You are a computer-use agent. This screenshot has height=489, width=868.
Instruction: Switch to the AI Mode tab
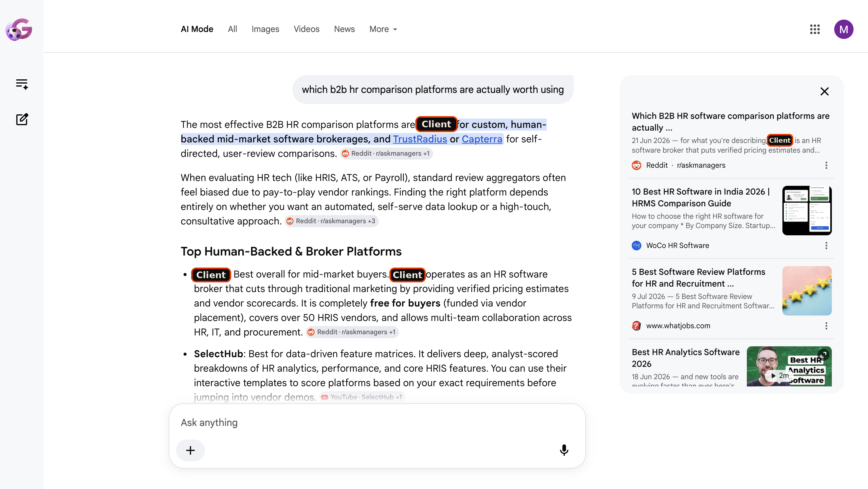coord(197,29)
